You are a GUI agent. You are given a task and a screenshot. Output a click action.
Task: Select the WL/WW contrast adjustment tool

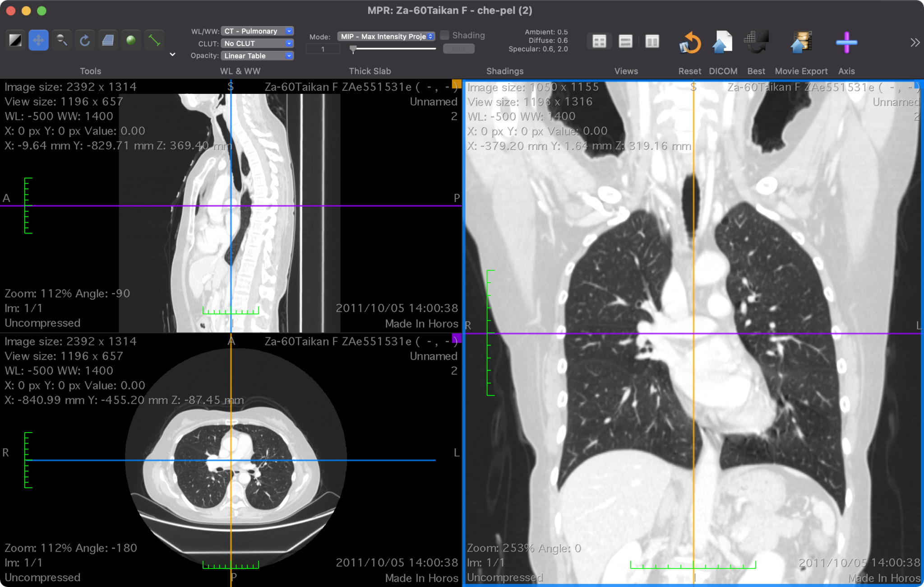point(15,41)
